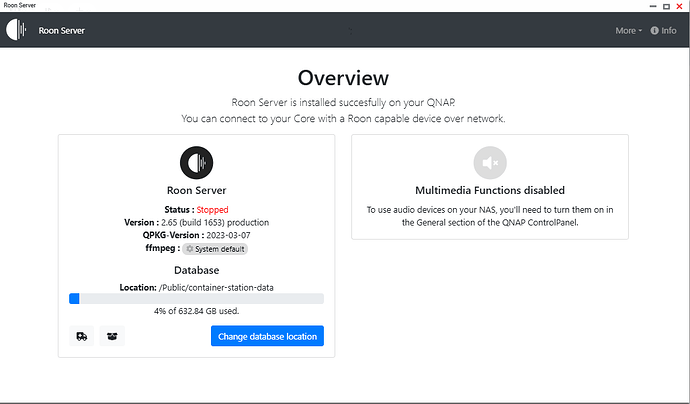Click the installed successfully on your QNAP message

coord(343,103)
